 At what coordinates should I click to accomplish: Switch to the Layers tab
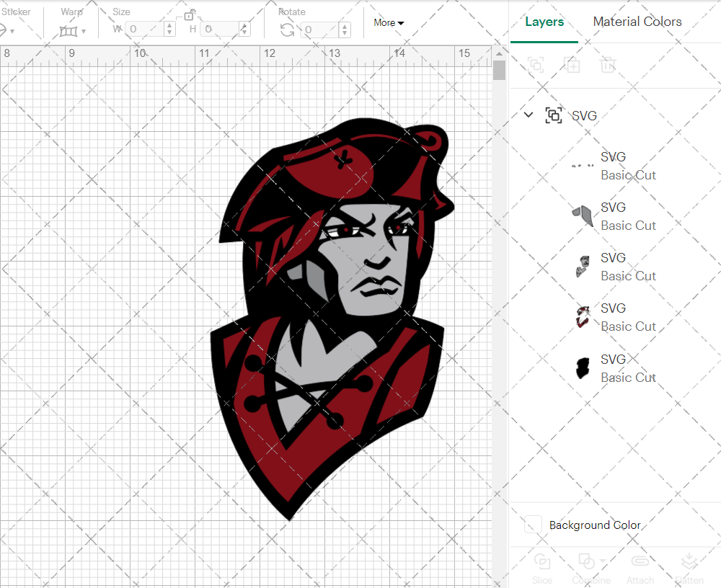point(544,22)
